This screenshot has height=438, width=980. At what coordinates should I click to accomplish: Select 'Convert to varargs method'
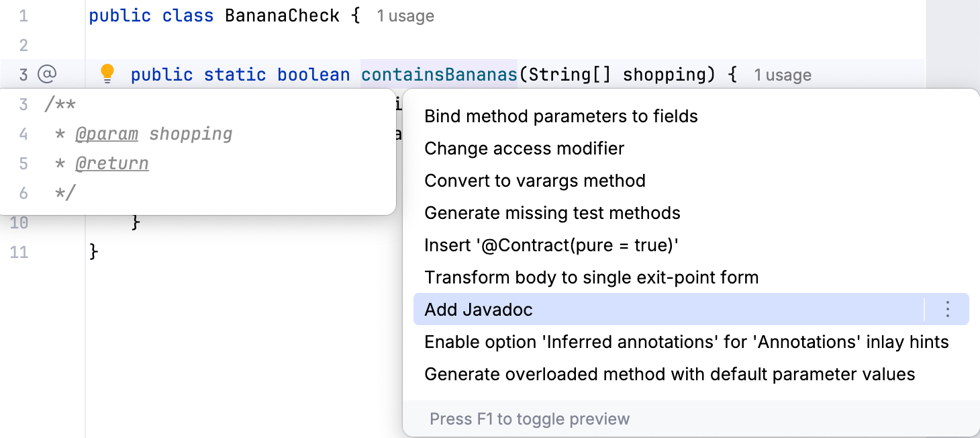pyautogui.click(x=534, y=180)
